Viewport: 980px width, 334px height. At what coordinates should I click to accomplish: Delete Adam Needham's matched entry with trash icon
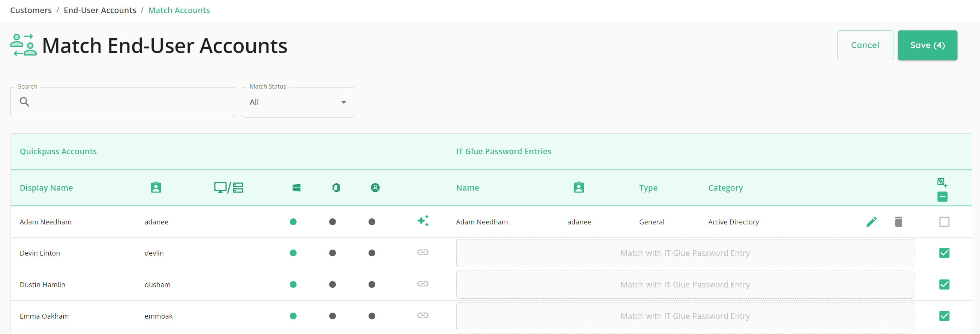[899, 222]
